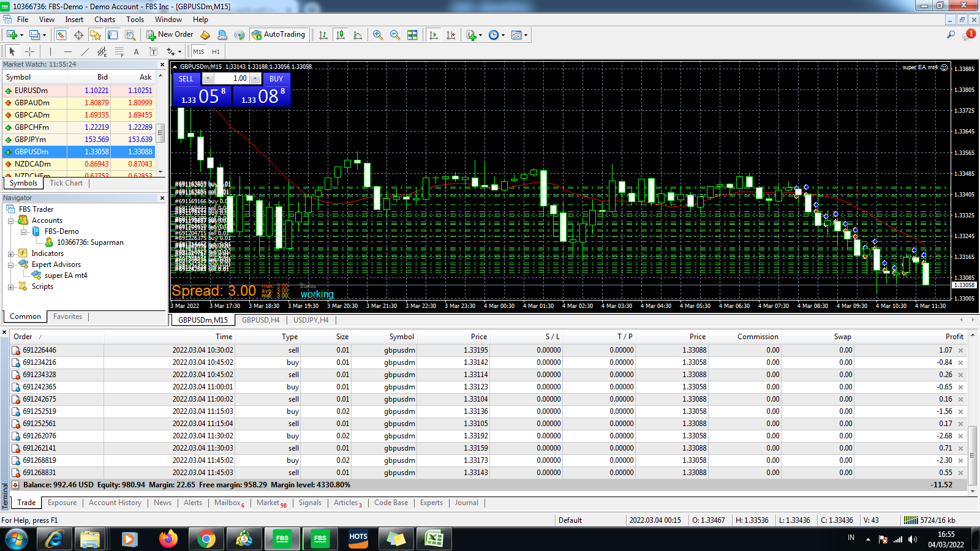The image size is (980, 551).
Task: Click the New Order button
Action: 170,35
